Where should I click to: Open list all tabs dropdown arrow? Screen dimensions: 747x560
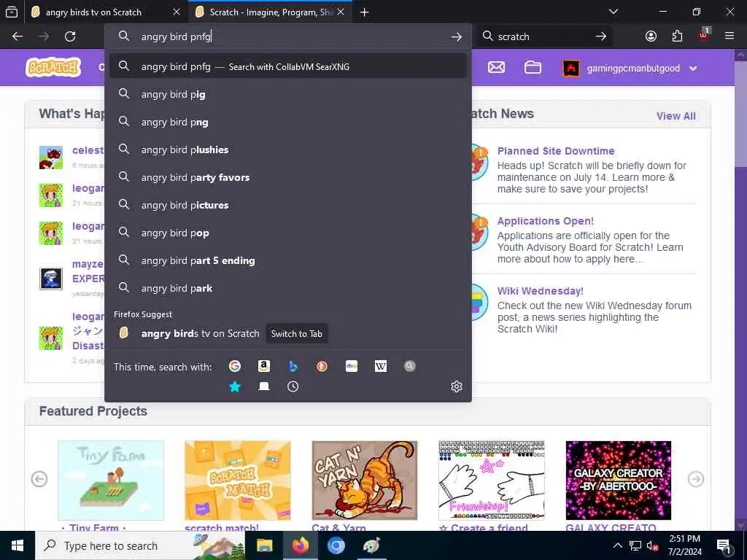point(614,12)
